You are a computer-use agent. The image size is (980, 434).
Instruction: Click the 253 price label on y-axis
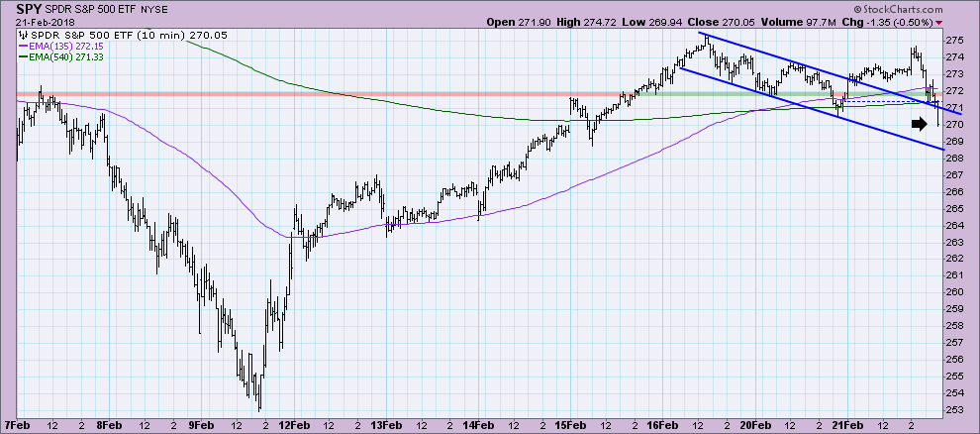click(x=954, y=409)
